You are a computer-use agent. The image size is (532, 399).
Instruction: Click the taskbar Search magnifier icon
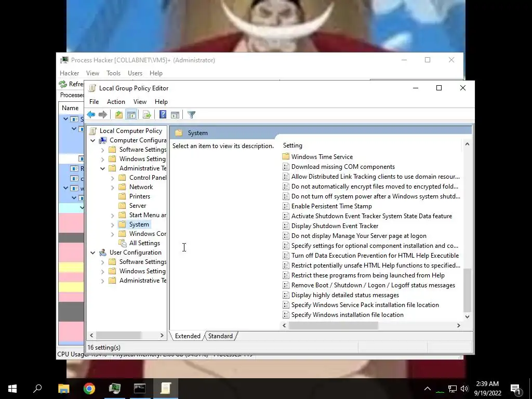[x=37, y=389]
